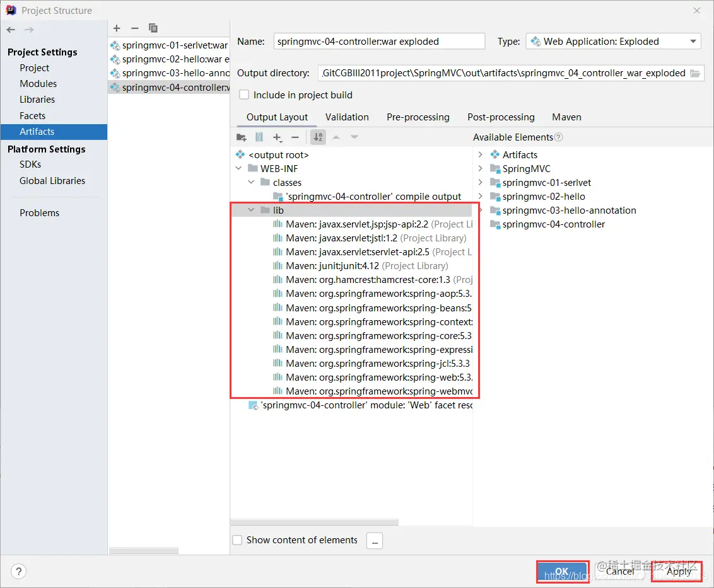Open Pre-processing tab

click(x=418, y=117)
